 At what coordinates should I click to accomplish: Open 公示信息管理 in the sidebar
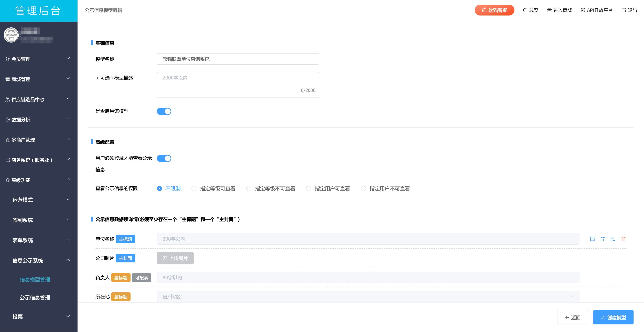[35, 298]
